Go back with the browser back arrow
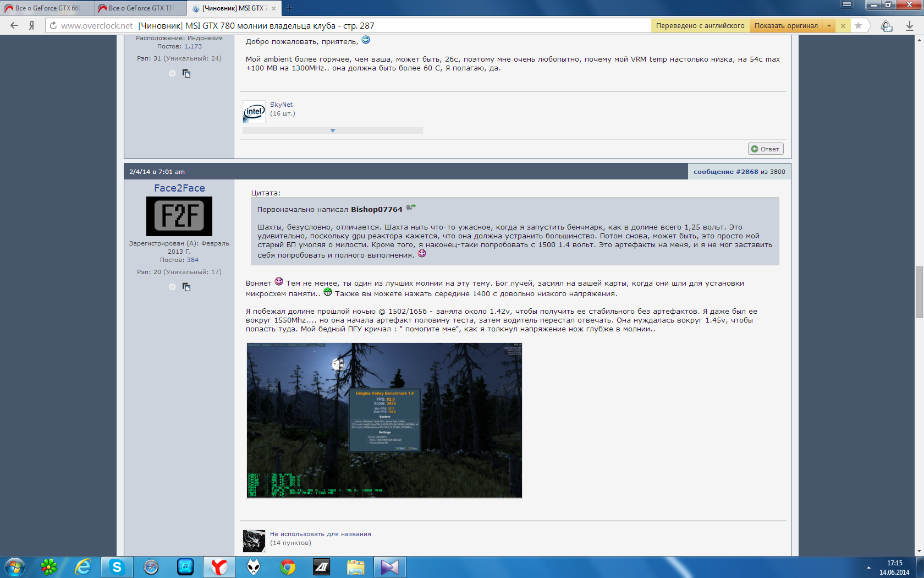This screenshot has width=924, height=578. tap(14, 25)
